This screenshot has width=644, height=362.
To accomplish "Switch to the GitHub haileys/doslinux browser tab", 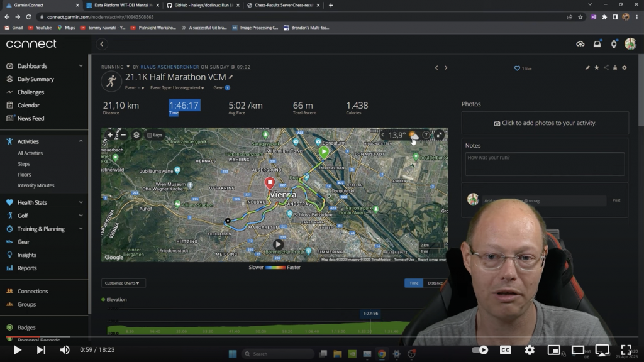I will 203,5.
